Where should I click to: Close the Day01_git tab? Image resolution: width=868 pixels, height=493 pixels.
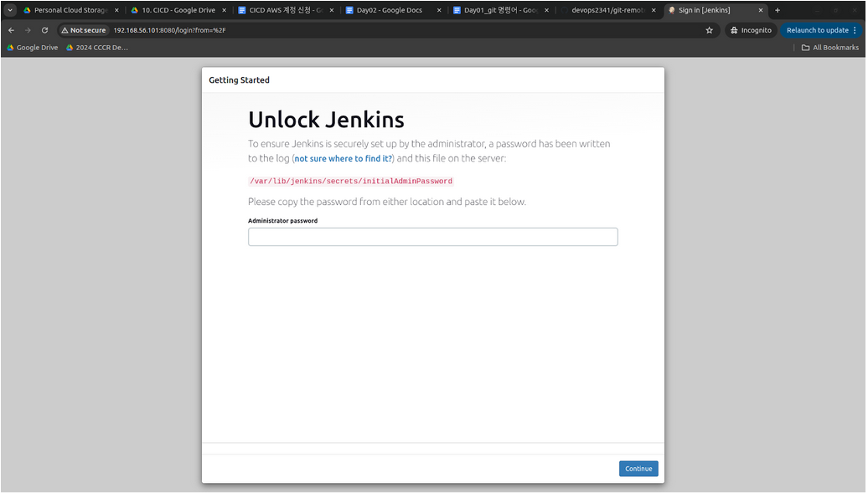546,10
